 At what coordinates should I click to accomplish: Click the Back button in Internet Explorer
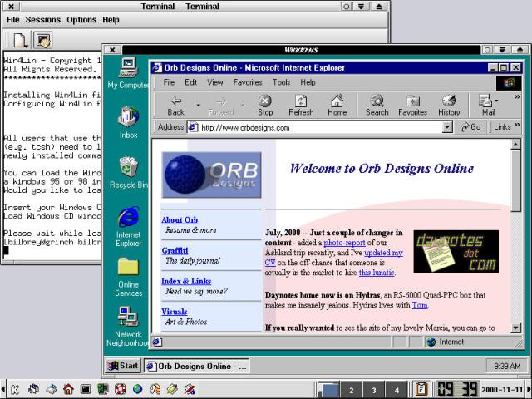[176, 106]
